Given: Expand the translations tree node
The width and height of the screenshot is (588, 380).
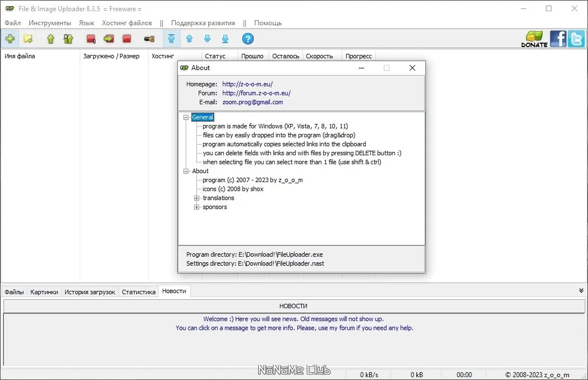Looking at the screenshot, I should pos(196,198).
